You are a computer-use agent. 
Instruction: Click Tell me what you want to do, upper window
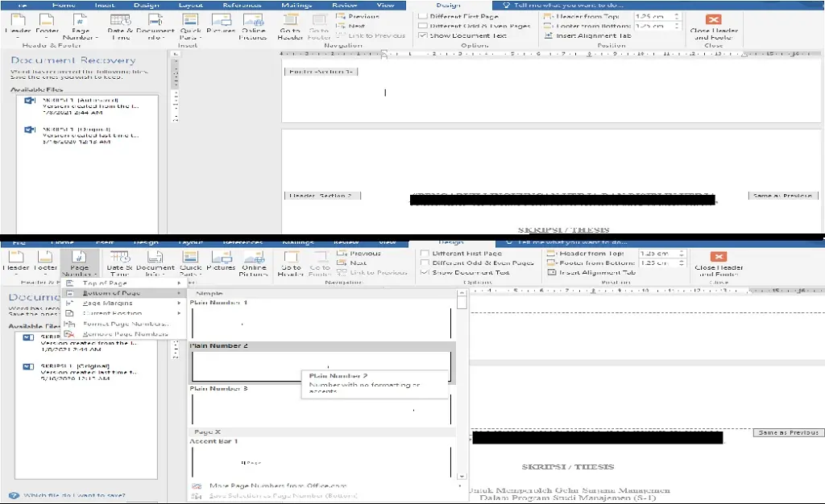(x=568, y=5)
